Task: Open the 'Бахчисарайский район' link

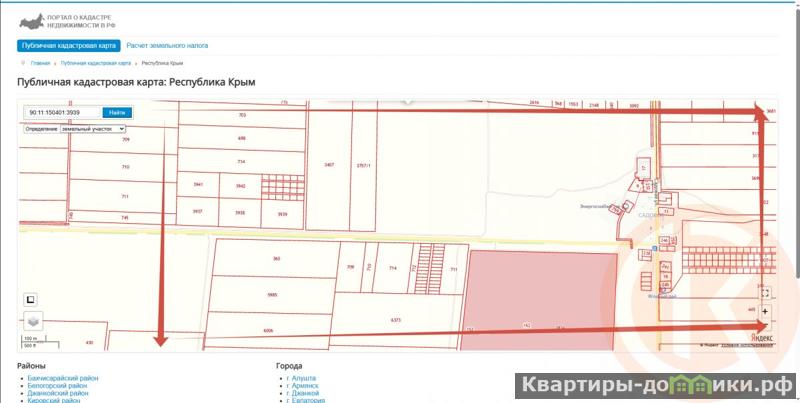Action: (62, 378)
